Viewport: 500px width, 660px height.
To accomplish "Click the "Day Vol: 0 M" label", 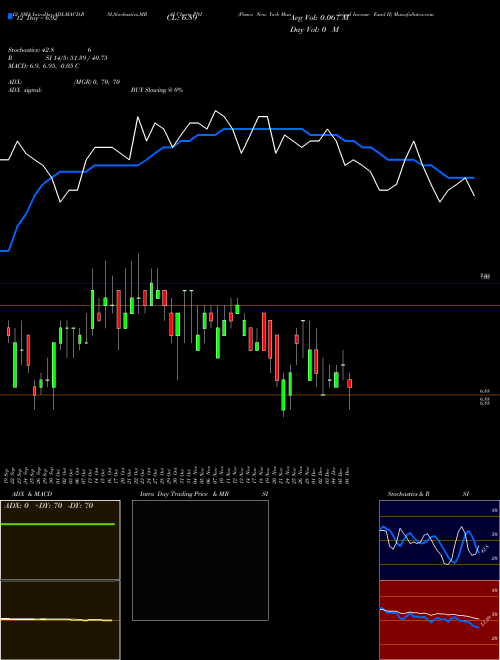I will pyautogui.click(x=314, y=30).
